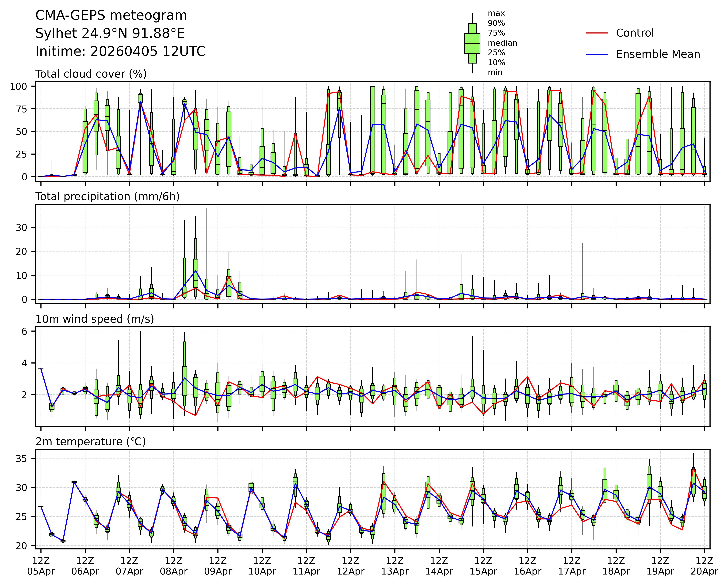The width and height of the screenshot is (728, 586).
Task: Click the blue Ensemble Mean legend line
Action: (x=597, y=54)
